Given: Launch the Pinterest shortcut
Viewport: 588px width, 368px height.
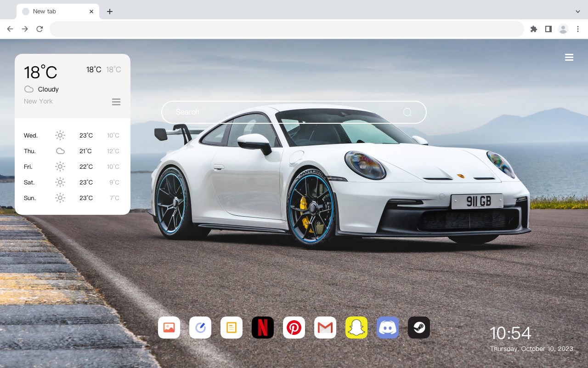Looking at the screenshot, I should (294, 328).
